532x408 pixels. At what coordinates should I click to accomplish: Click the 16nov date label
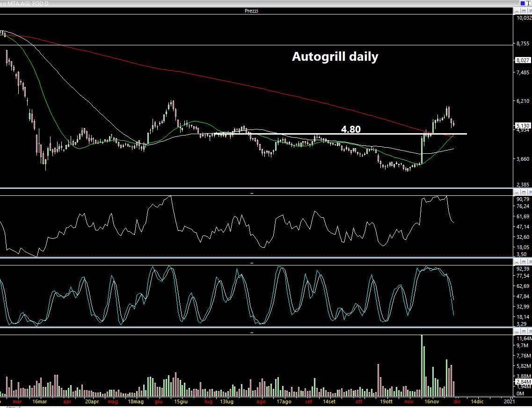[432, 402]
